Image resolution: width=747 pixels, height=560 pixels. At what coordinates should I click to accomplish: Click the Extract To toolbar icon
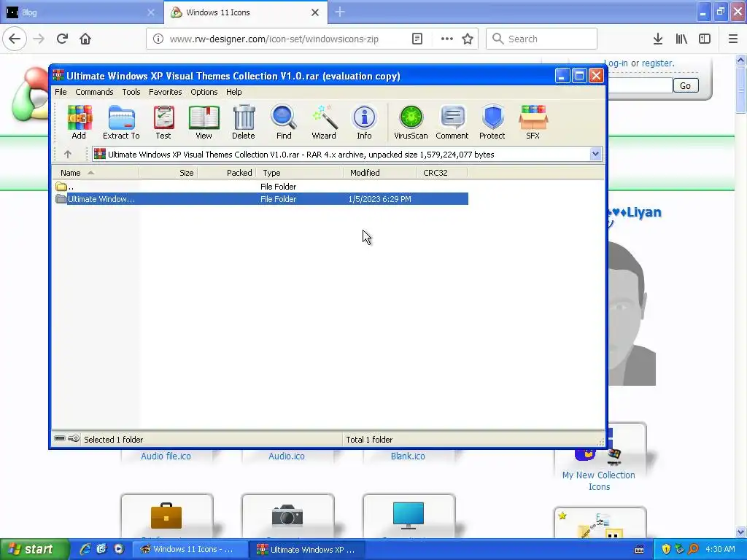click(x=121, y=122)
